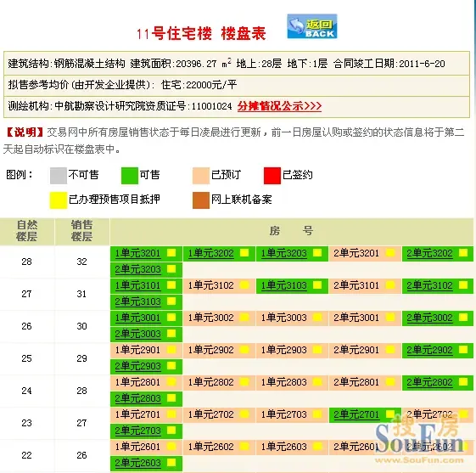Open room link 1单元3103
Image resolution: width=476 pixels, height=473 pixels.
point(284,285)
